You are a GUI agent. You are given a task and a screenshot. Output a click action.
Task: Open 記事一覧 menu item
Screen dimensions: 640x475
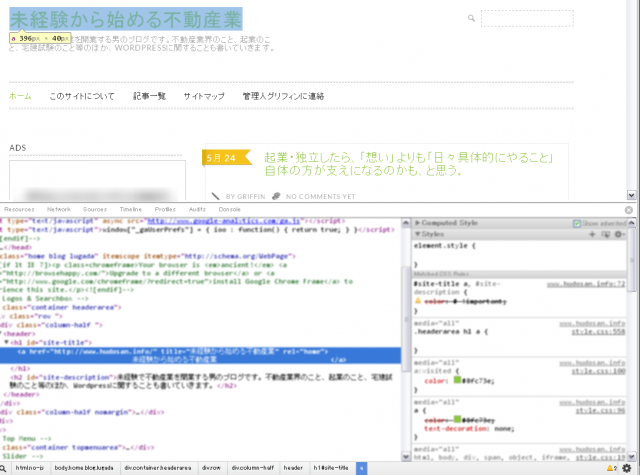point(149,96)
